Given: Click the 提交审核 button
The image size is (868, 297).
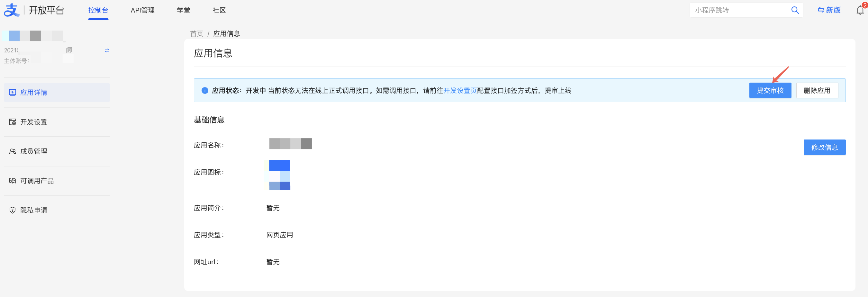Looking at the screenshot, I should (x=770, y=91).
